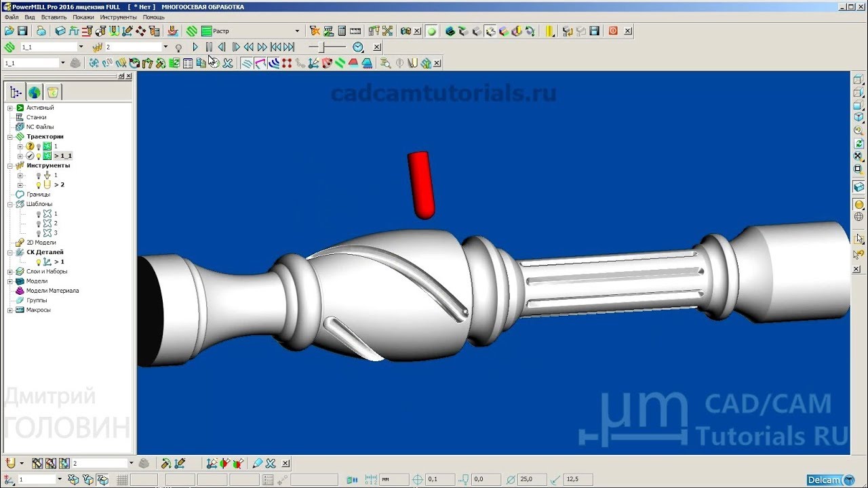Toggle lightbulb of tool 2
This screenshot has height=488, width=868.
pos(39,184)
